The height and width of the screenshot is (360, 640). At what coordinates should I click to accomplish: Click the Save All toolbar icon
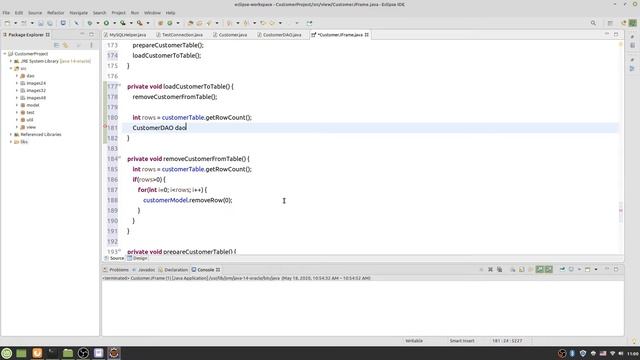click(x=50, y=23)
